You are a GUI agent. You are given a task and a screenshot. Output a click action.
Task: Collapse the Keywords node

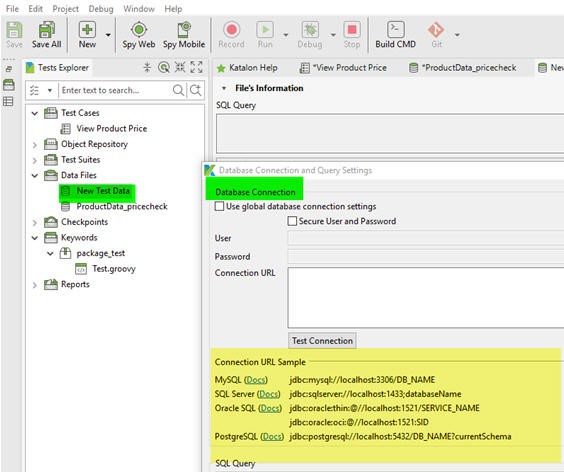(x=35, y=238)
